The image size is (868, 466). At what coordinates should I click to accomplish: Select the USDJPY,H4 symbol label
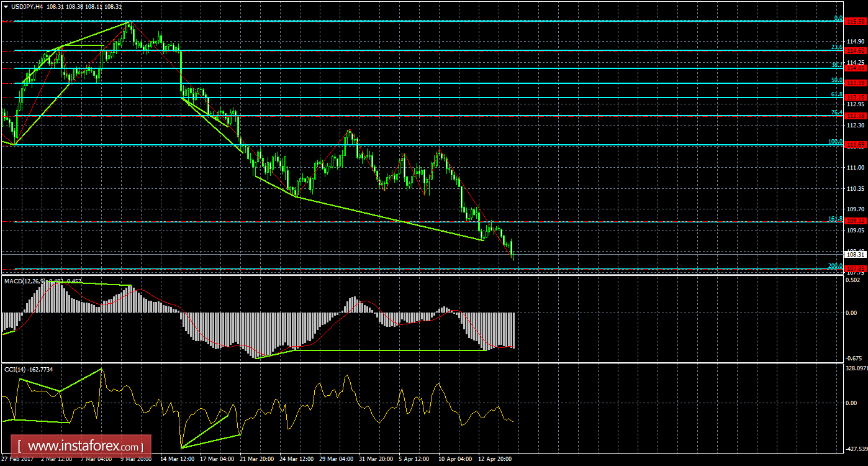click(26, 5)
